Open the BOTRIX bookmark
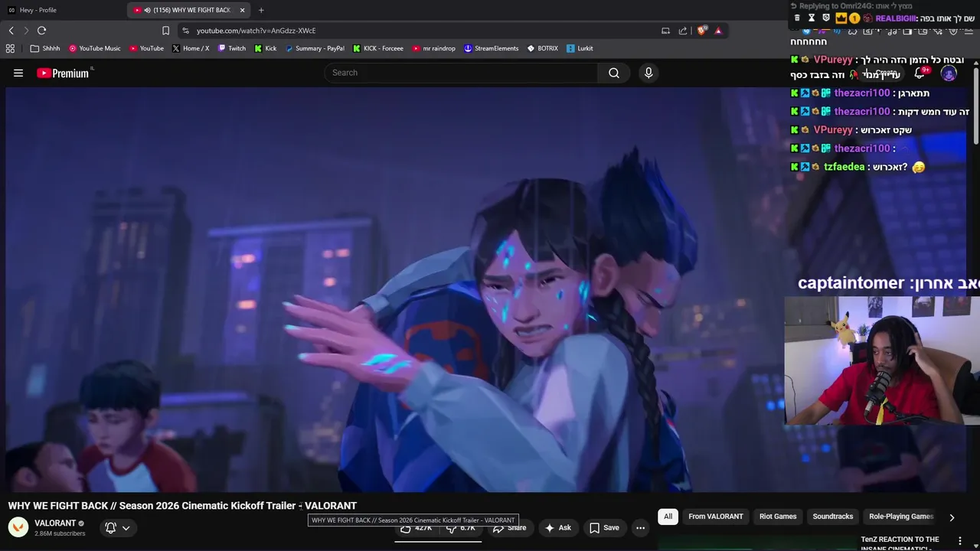This screenshot has width=980, height=551. [542, 48]
